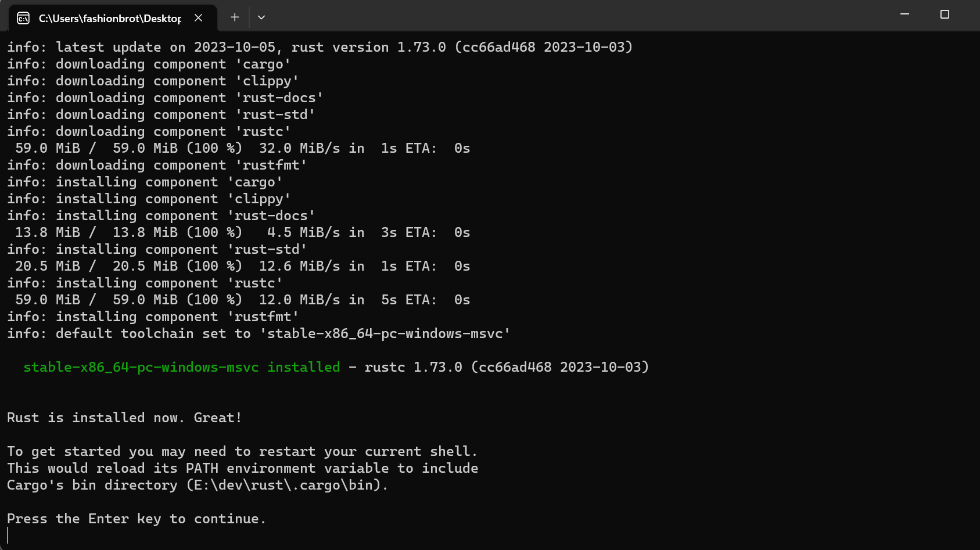This screenshot has width=980, height=550.
Task: Click the blinking cursor on the last line
Action: tap(8, 535)
